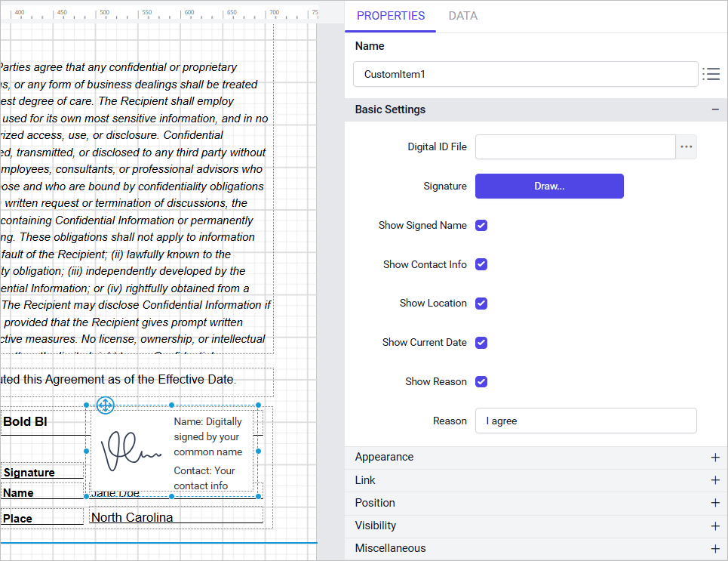The width and height of the screenshot is (728, 561).
Task: Uncheck Show Contact Info
Action: tap(481, 264)
